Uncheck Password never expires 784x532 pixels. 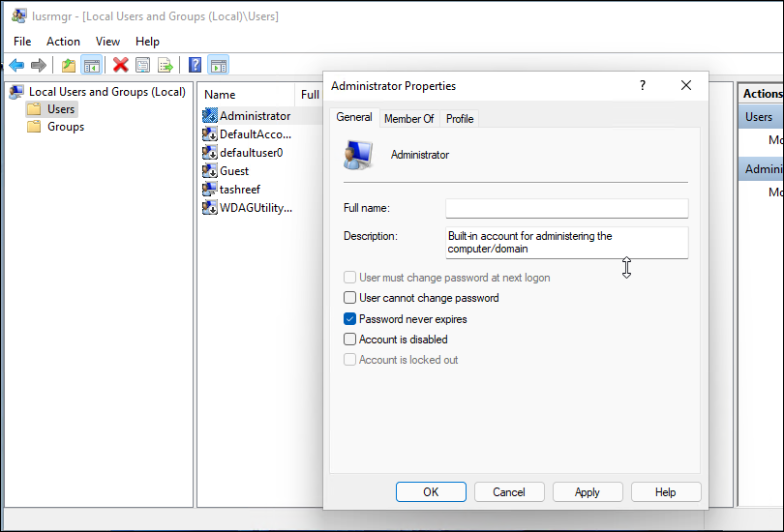coord(350,319)
